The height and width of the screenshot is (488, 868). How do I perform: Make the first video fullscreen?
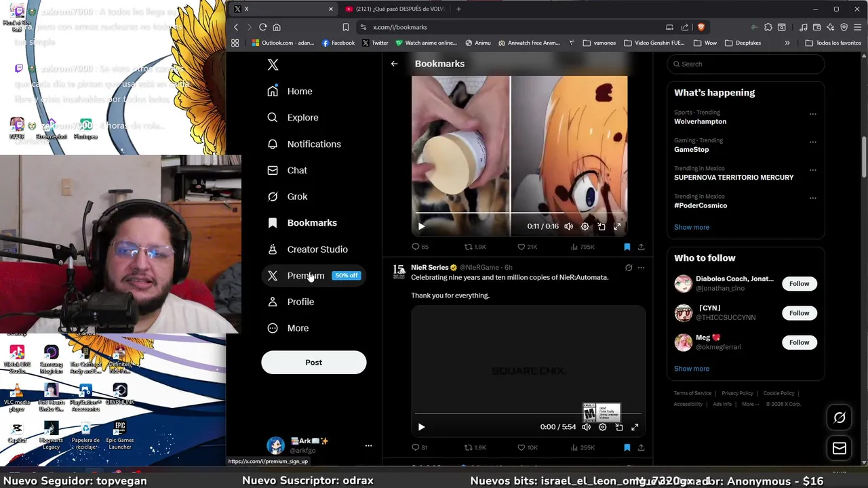(x=617, y=226)
